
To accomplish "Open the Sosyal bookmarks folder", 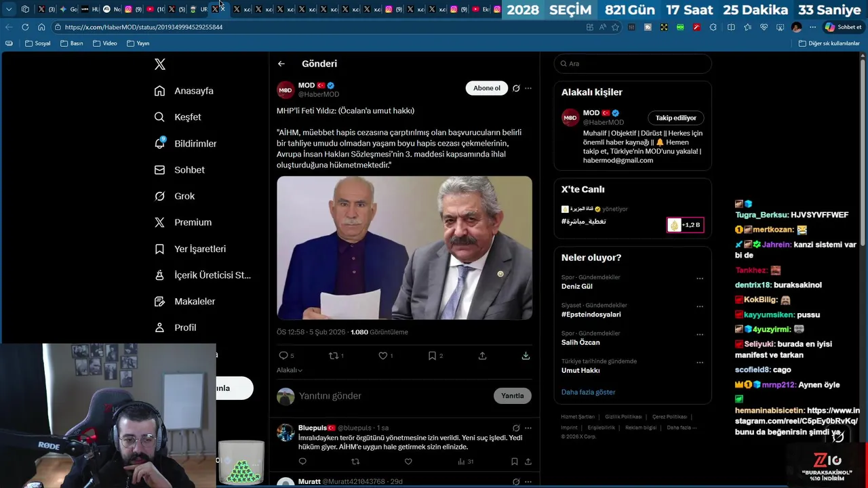I will 37,43.
